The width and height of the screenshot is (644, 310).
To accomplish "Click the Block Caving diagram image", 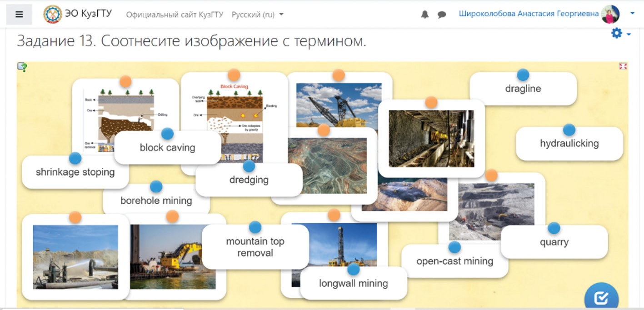I will point(234,109).
